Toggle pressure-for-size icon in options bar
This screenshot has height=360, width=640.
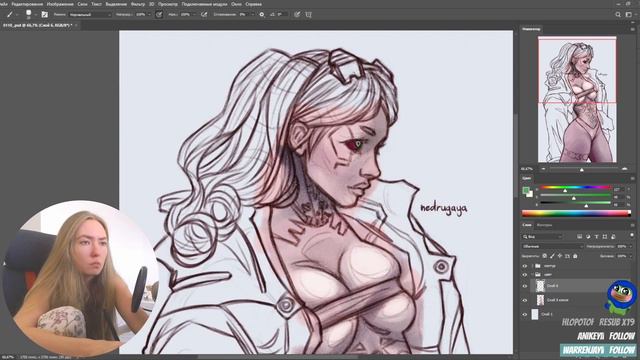pyautogui.click(x=297, y=15)
